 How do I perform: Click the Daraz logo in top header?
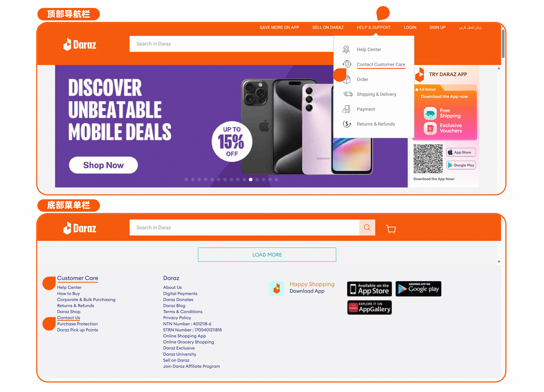click(80, 44)
